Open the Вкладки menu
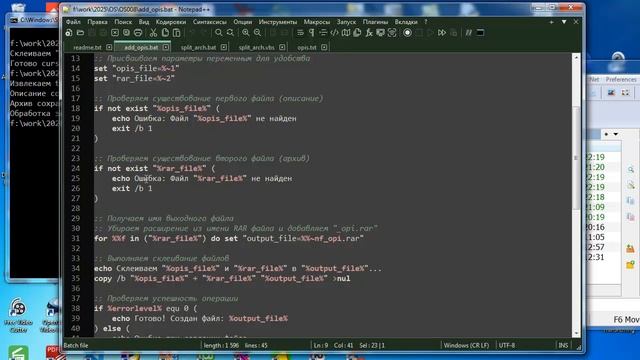Screen dimensions: 640x360 406,22
